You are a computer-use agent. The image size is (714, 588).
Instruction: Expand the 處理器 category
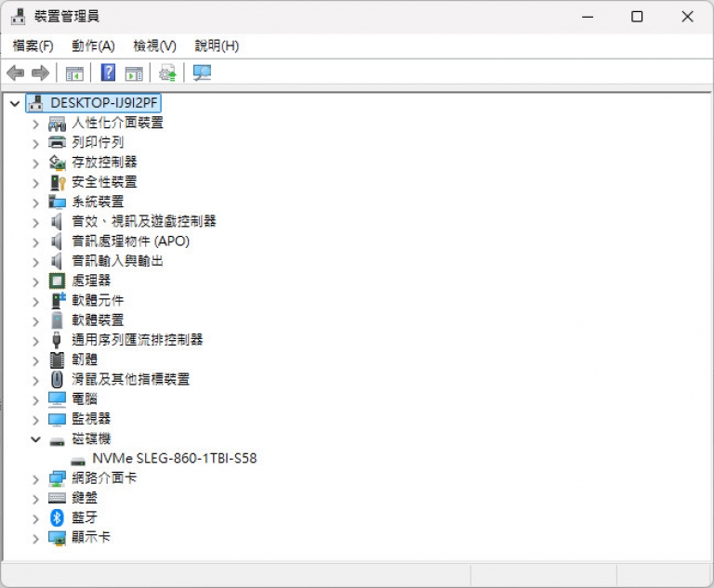click(35, 281)
